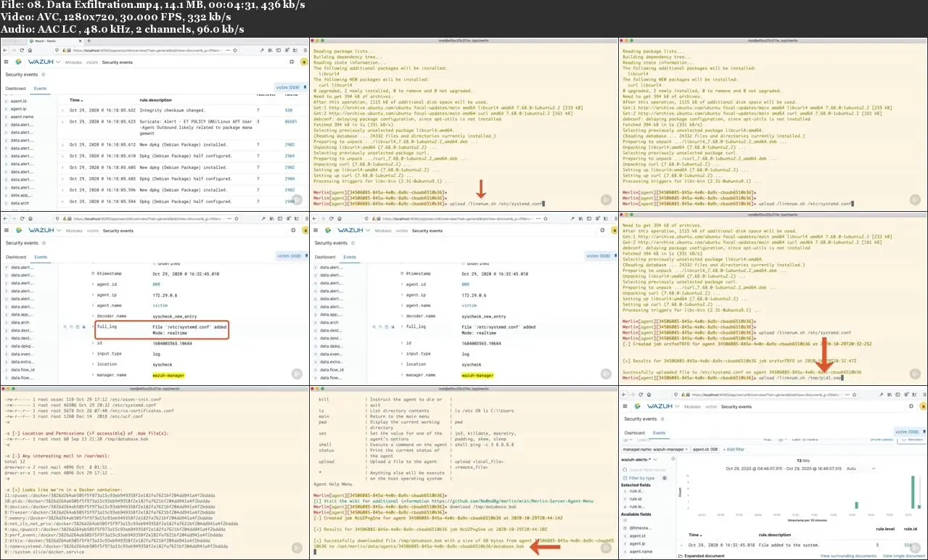Viewport: 928px width, 560px height.
Task: Open agent.id value 008 in red-boxed full_log view
Action: click(x=156, y=284)
